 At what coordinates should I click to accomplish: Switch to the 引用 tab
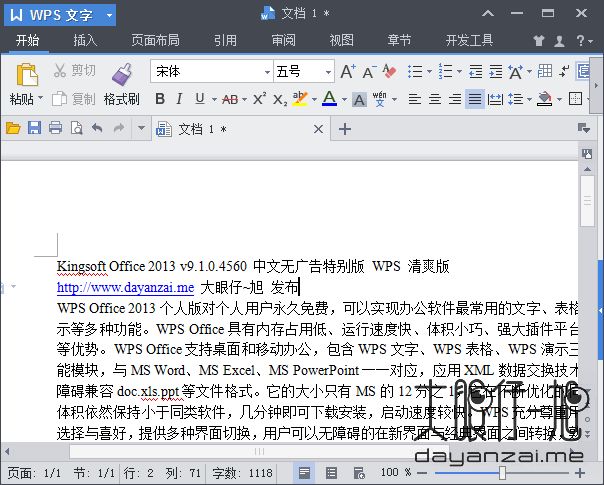[x=225, y=40]
